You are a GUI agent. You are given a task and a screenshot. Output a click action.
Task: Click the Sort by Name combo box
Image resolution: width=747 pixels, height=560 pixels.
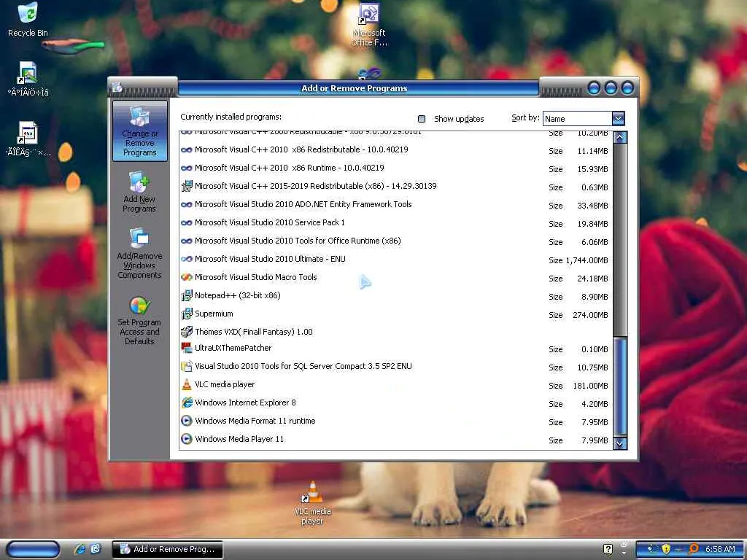[584, 119]
